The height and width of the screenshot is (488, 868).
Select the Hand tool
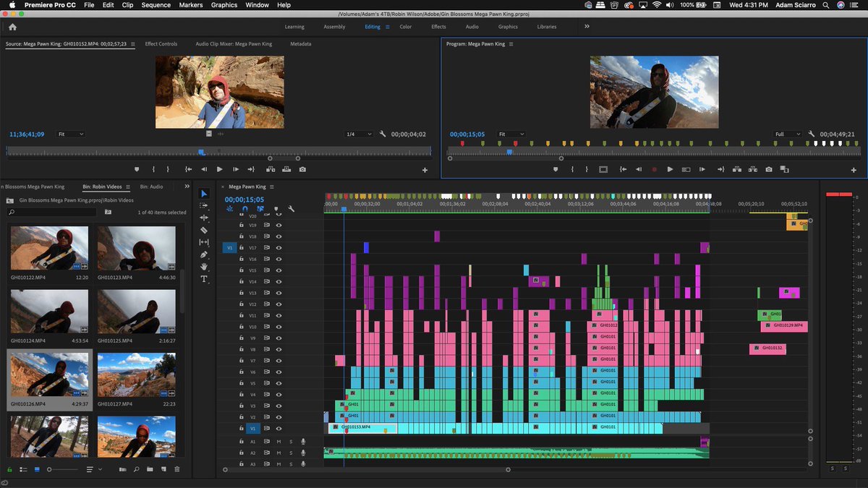204,267
